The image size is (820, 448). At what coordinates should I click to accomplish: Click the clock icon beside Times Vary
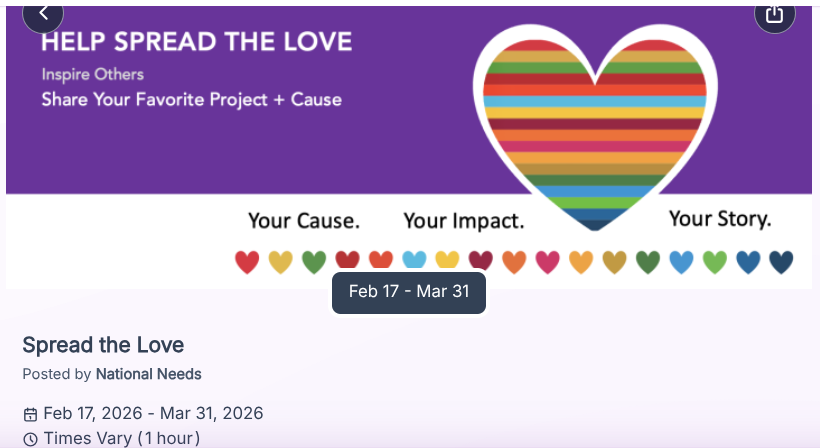tap(30, 439)
